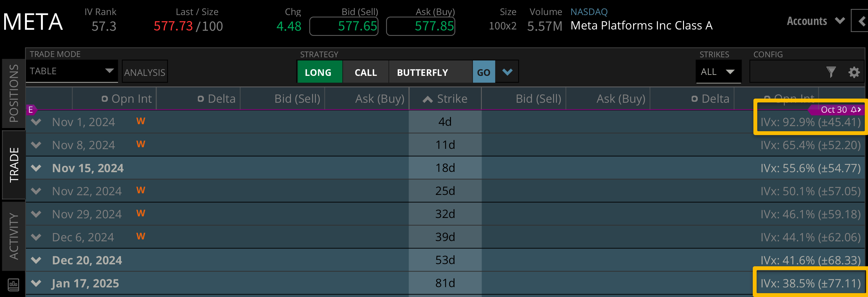Image resolution: width=868 pixels, height=297 pixels.
Task: Toggle the left Opn Int column indicator circle
Action: click(x=104, y=99)
